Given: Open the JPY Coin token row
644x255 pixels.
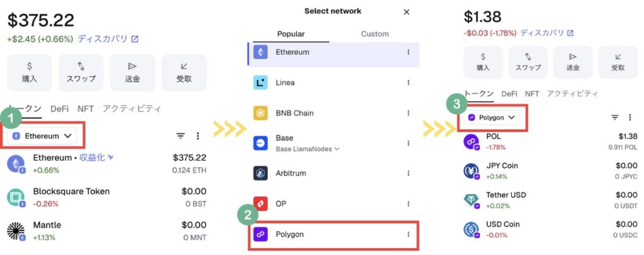Looking at the screenshot, I should pos(535,171).
